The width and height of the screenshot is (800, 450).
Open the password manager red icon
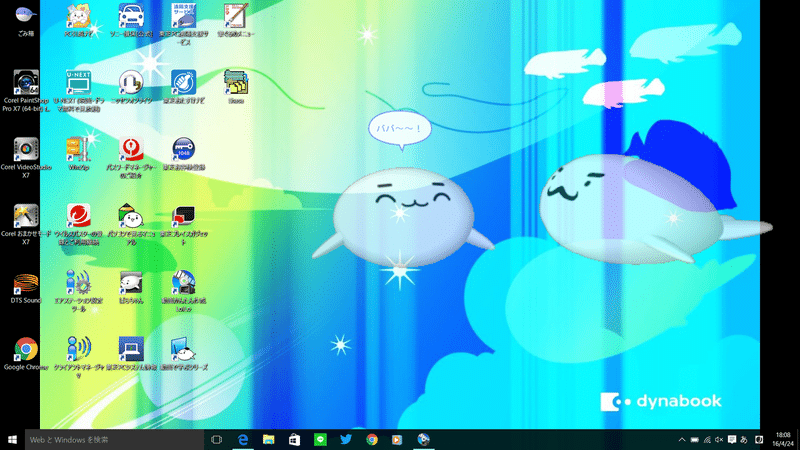(131, 149)
